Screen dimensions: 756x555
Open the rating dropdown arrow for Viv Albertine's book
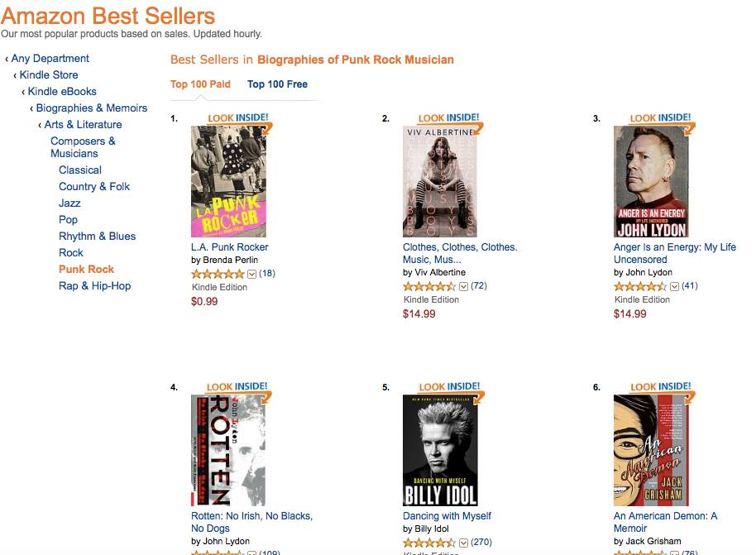point(463,286)
